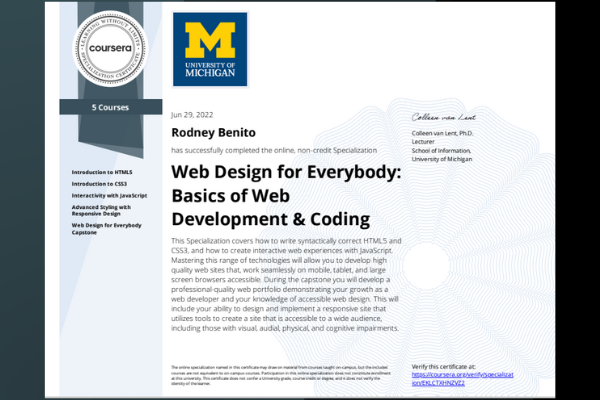The height and width of the screenshot is (400, 600).
Task: Open the certificate verification link
Action: pyautogui.click(x=448, y=379)
